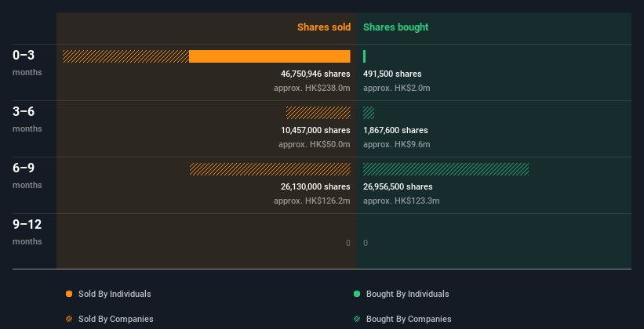
Task: Click the 1,867,600 shares value
Action: click(x=395, y=130)
